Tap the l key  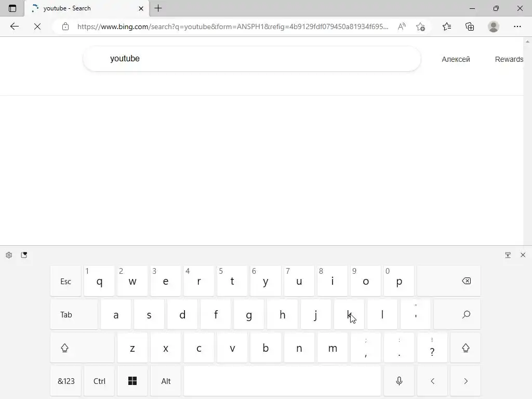pyautogui.click(x=382, y=314)
